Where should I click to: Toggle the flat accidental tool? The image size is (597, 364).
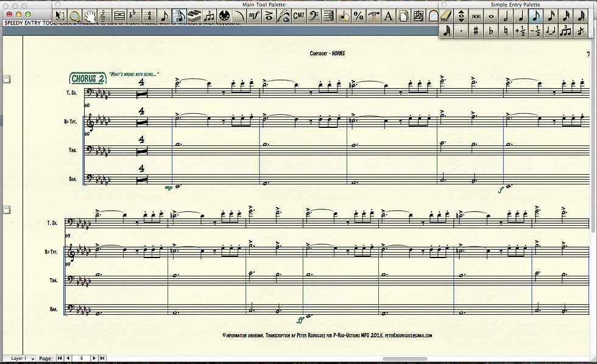[x=491, y=31]
